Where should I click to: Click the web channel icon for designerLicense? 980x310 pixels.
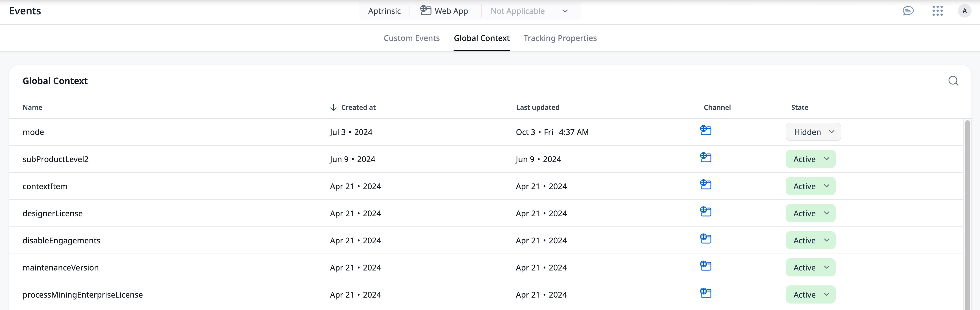(x=706, y=211)
